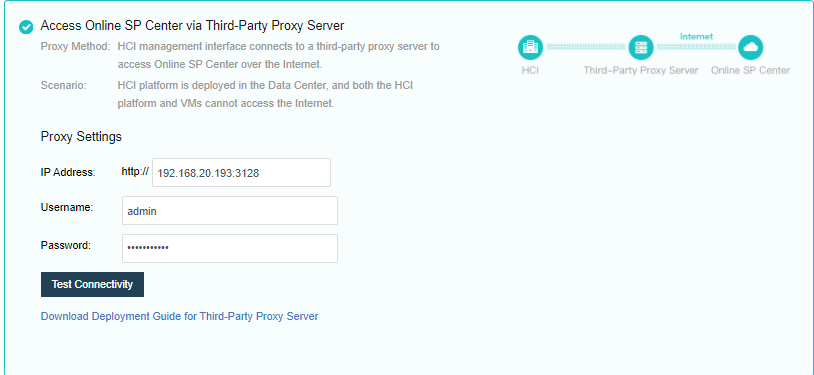Click the 'Password:' label
The height and width of the screenshot is (375, 814).
66,245
